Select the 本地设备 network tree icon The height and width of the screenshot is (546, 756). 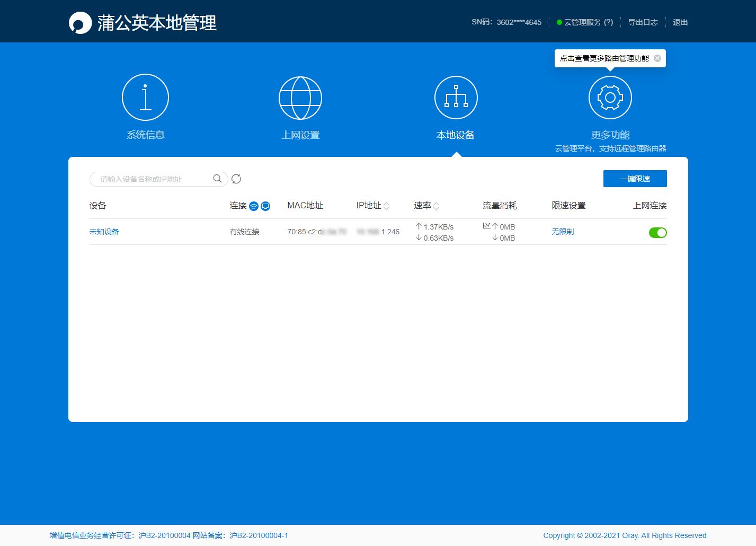point(456,98)
